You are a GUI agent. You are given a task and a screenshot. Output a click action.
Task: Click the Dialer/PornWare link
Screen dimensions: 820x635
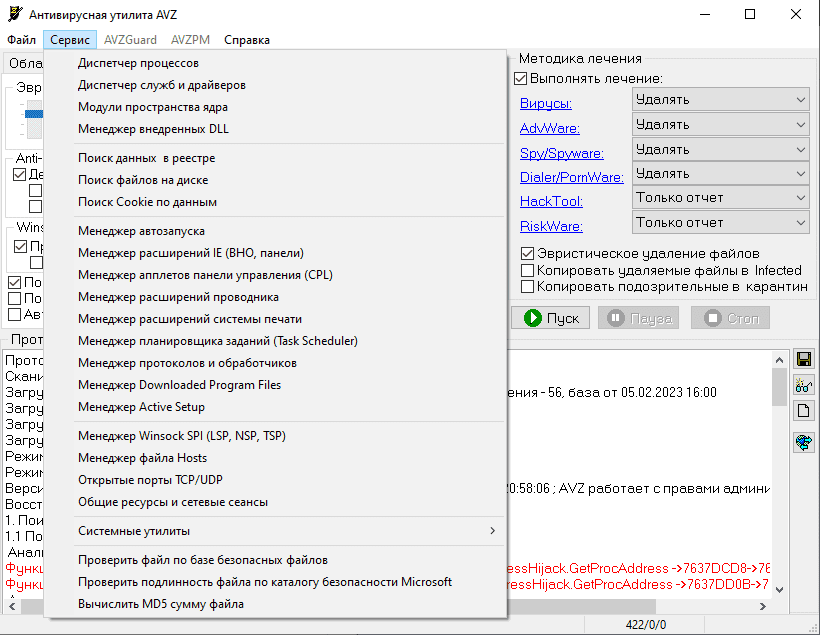(x=572, y=177)
